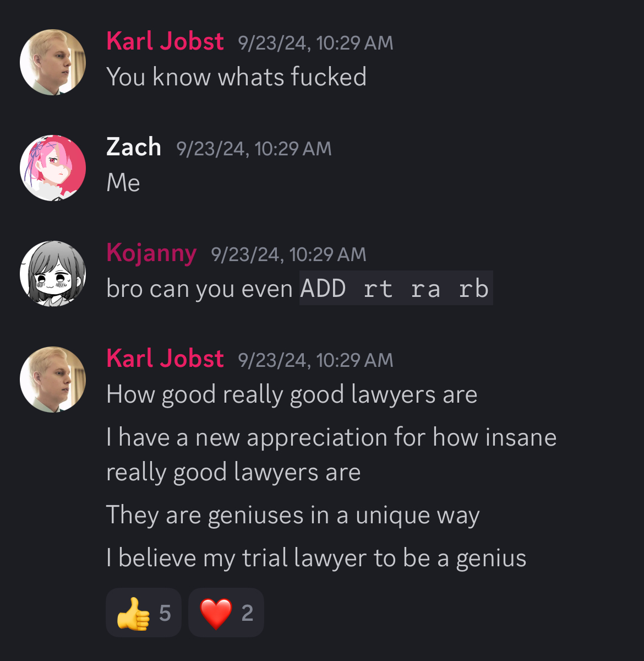Click 'They are geniuses in a unique way'
The image size is (644, 661).
click(293, 516)
